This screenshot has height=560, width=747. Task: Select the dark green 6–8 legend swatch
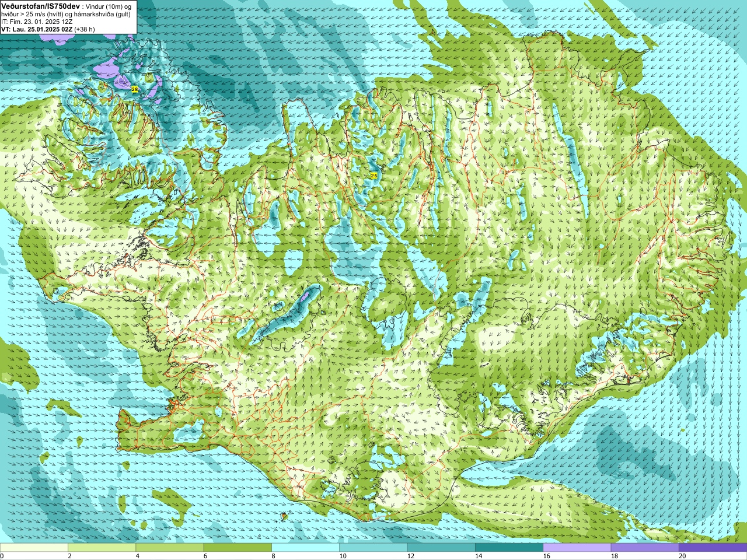[x=237, y=548]
